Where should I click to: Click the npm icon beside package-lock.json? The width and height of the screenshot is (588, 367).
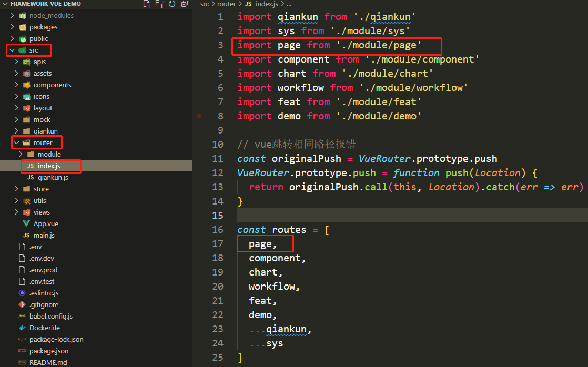22,340
